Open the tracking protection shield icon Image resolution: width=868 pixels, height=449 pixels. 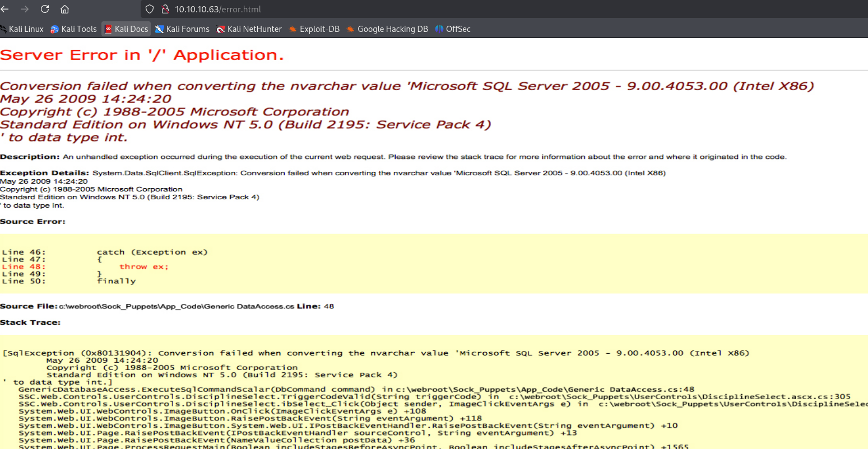(x=150, y=9)
